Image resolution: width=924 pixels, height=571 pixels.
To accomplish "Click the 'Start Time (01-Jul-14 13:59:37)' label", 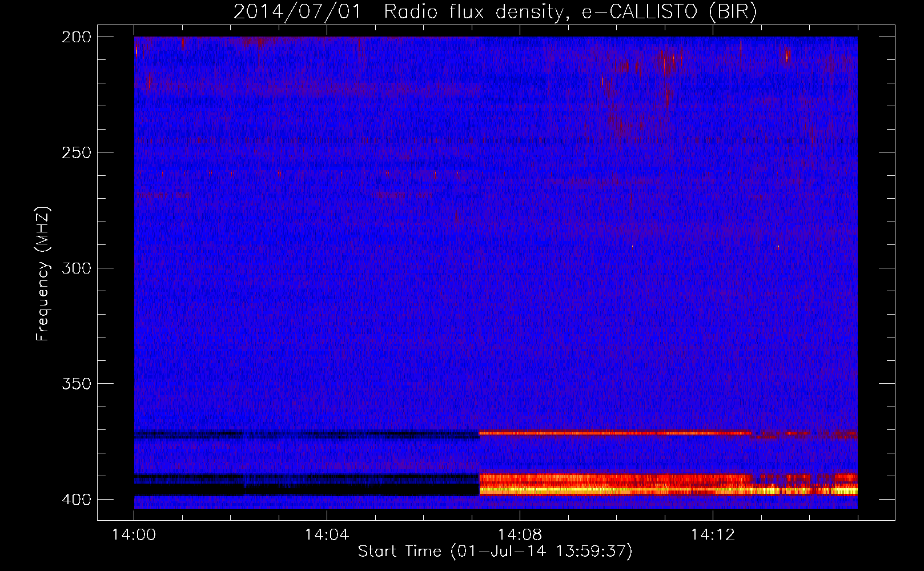I will tap(495, 552).
